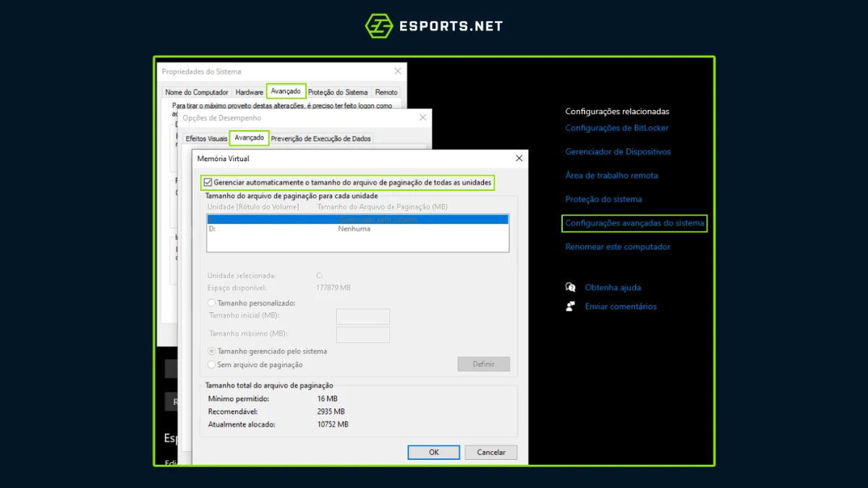Enable automatic paging file management checkbox

point(210,182)
